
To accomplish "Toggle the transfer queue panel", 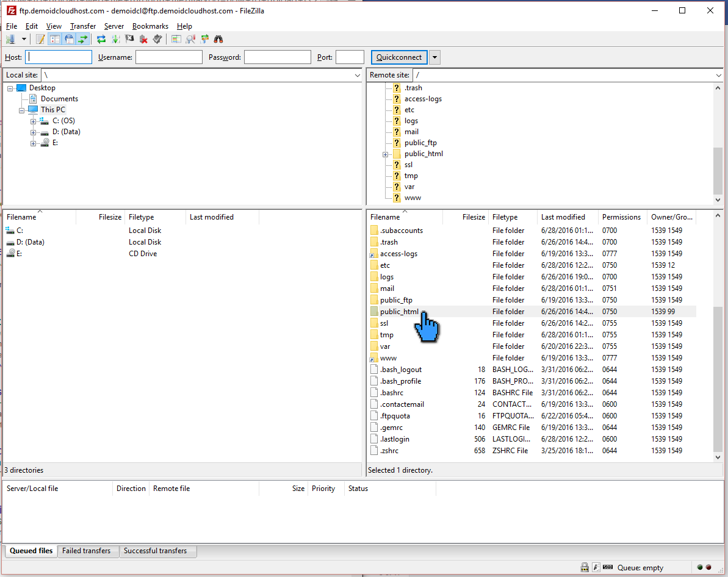I will pos(84,39).
